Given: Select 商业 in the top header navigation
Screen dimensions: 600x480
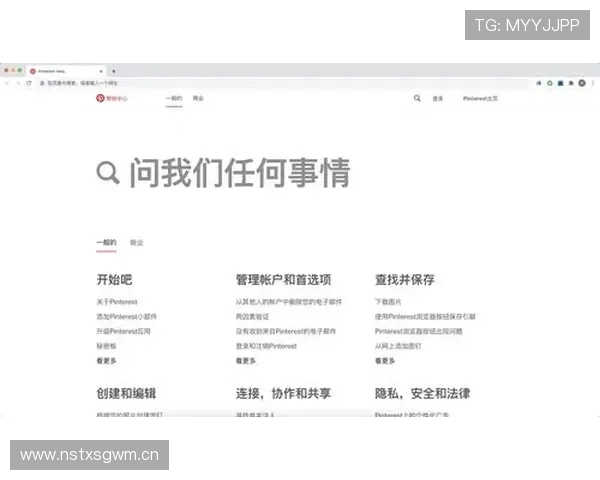Looking at the screenshot, I should (x=198, y=98).
